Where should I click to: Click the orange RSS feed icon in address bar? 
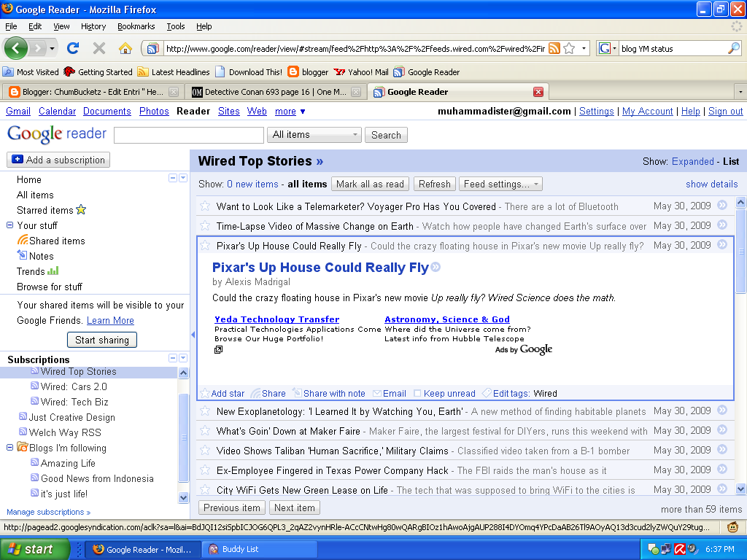pos(554,48)
